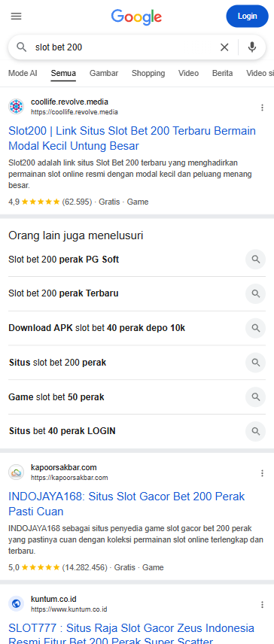Click magnifier icon beside Game slot bet 50
This screenshot has height=644, width=274.
pos(255,397)
